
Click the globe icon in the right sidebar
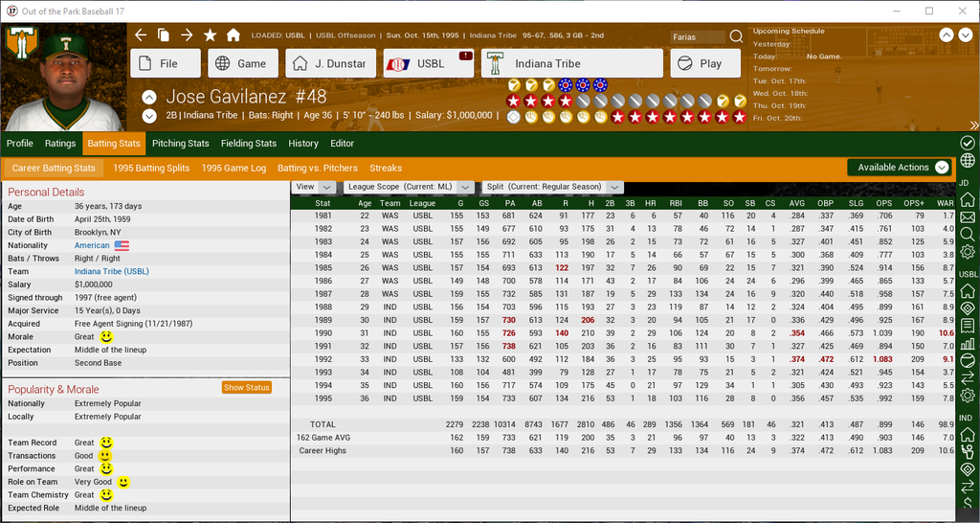(x=968, y=161)
